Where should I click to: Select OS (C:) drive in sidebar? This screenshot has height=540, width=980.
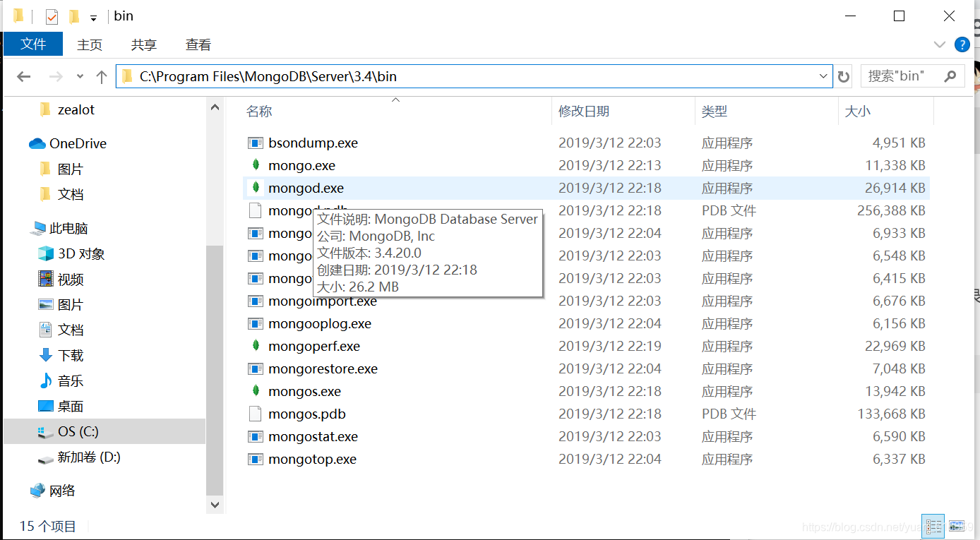pos(104,431)
